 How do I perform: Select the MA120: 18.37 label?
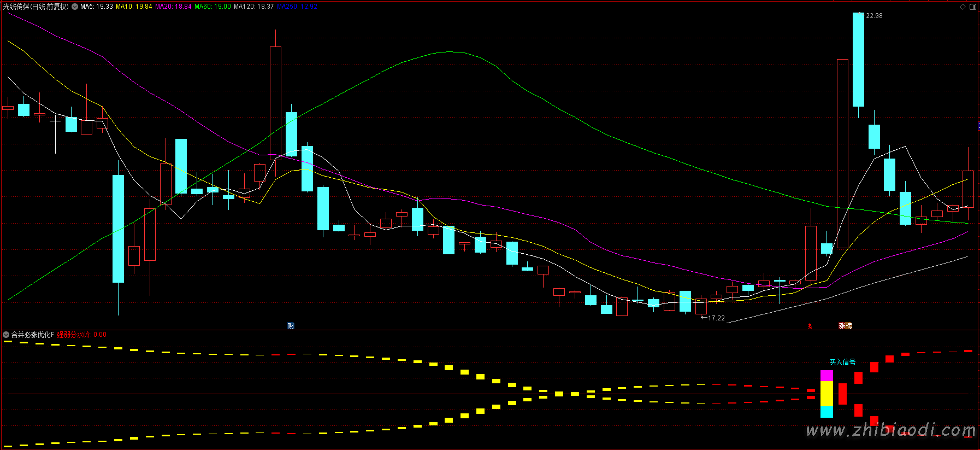pos(254,7)
